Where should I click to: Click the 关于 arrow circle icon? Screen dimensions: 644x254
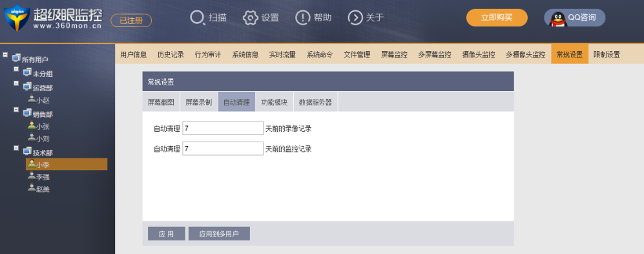pyautogui.click(x=355, y=17)
